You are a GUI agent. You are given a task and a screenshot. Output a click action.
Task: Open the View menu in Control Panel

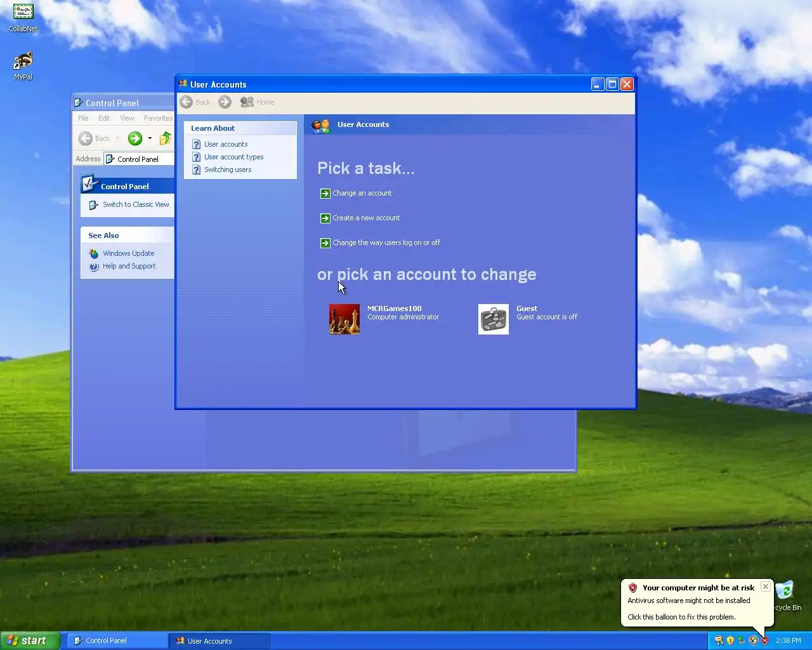click(127, 118)
